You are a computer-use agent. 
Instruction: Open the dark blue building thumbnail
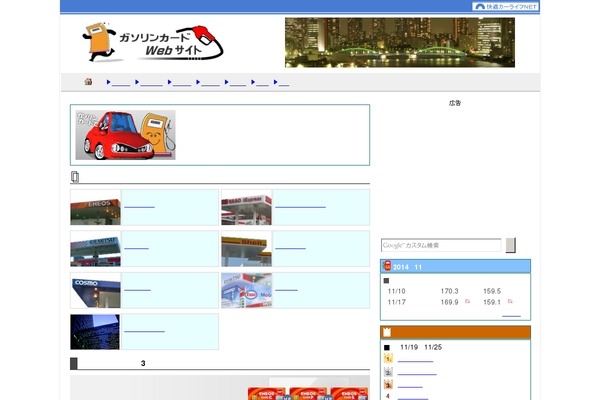95,332
